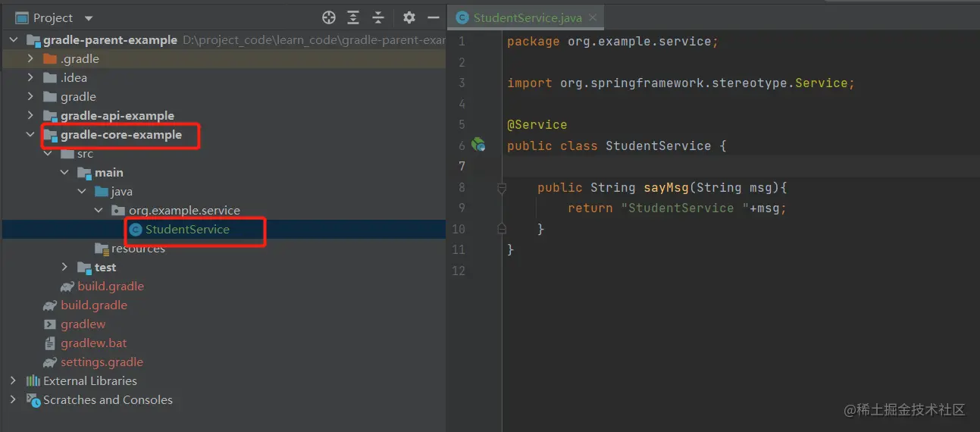
Task: Collapse the gradle-parent-example root node
Action: (x=13, y=39)
